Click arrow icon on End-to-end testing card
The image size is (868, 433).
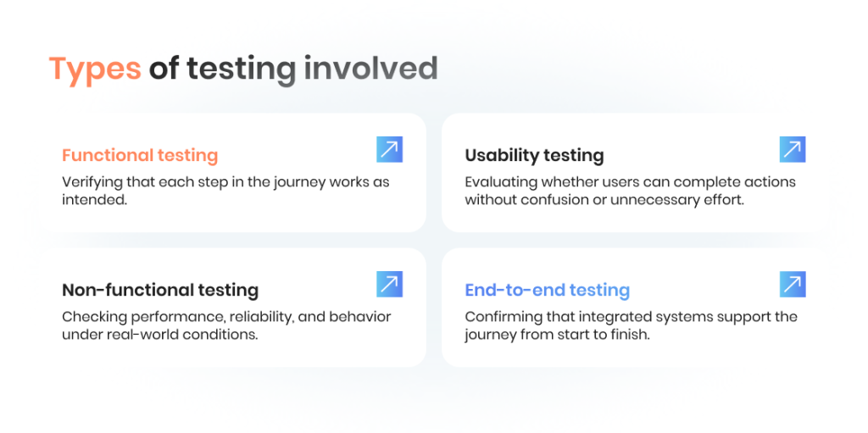(x=792, y=285)
